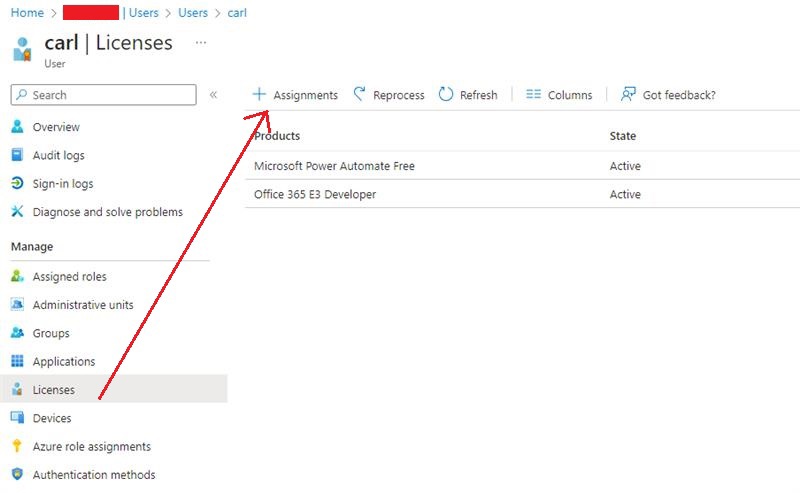Click the Applications grid icon
The height and width of the screenshot is (493, 800).
17,361
